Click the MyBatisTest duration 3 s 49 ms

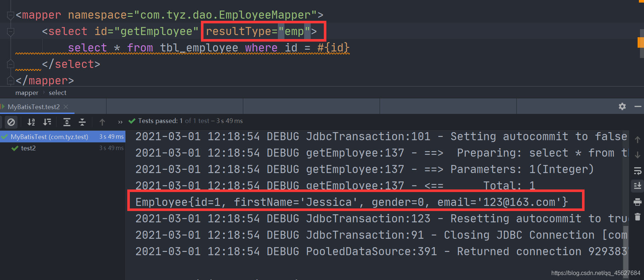[112, 137]
